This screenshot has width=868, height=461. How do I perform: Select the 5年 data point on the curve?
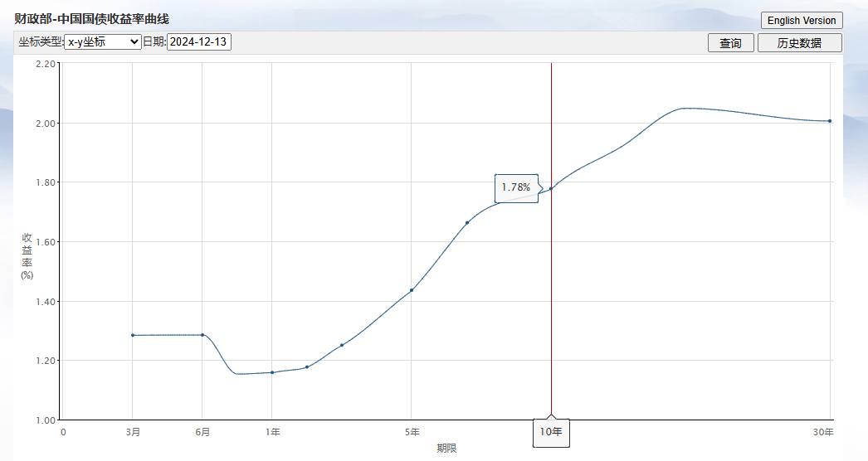pyautogui.click(x=412, y=290)
